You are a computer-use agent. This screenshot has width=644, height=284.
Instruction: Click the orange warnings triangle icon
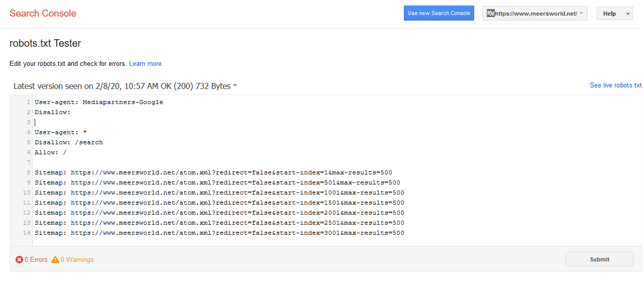click(x=55, y=260)
